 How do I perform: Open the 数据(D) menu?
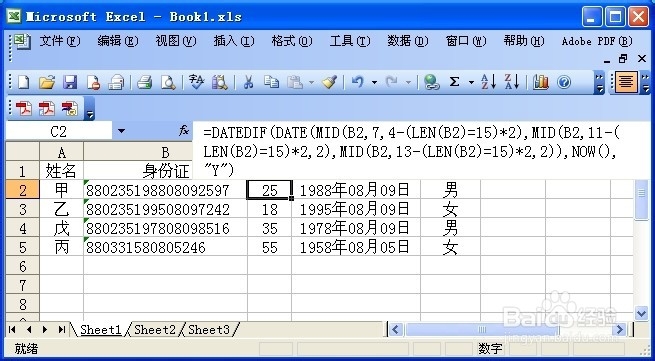coord(408,41)
